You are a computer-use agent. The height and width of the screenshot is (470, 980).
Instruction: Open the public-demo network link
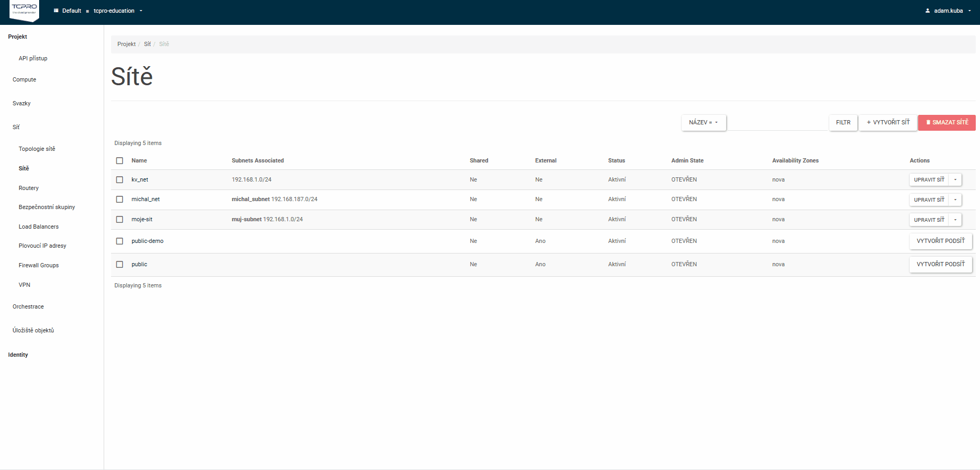pos(148,241)
